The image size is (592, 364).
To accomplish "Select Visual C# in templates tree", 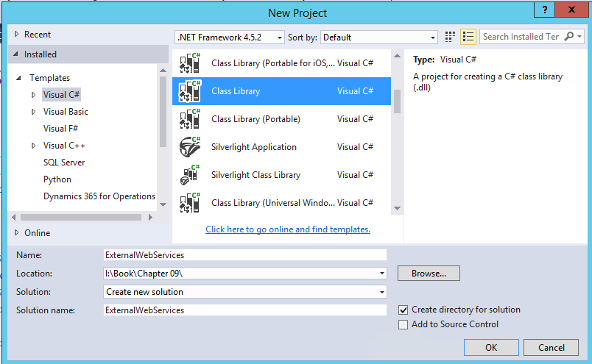I will pyautogui.click(x=61, y=95).
